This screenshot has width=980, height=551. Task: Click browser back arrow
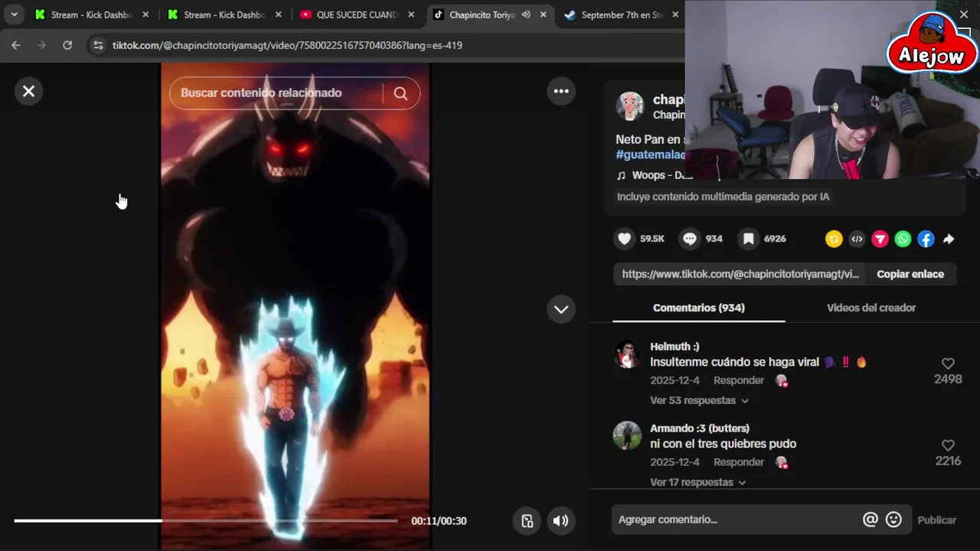(16, 45)
